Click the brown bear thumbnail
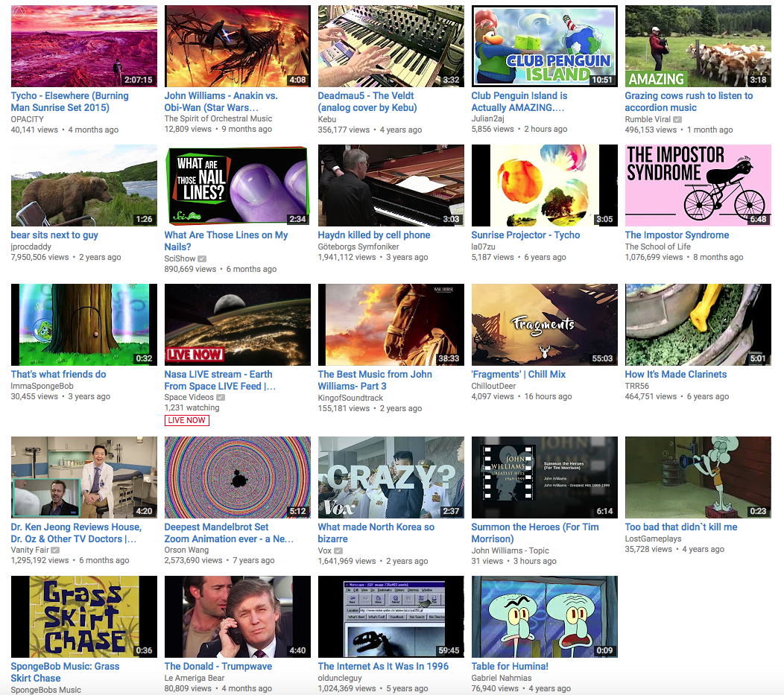The width and height of the screenshot is (784, 695). tap(84, 185)
